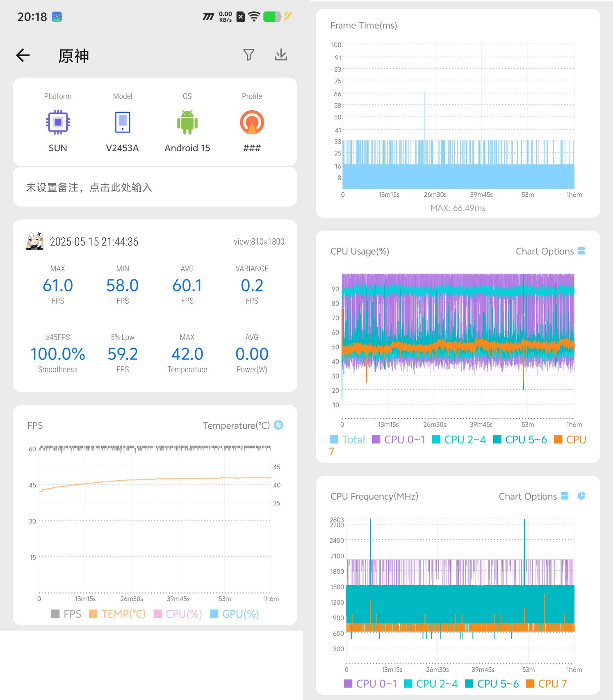Tap the MAX: 66.49ms frame time label

458,208
